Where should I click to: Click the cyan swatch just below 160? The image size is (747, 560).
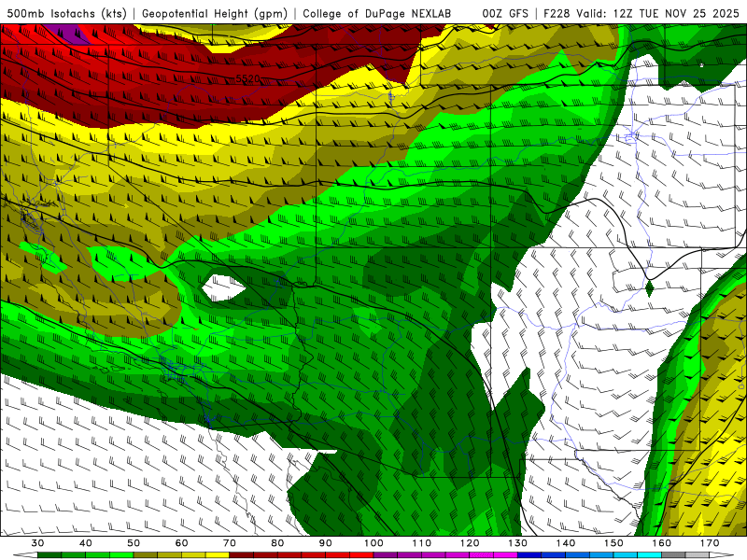point(649,555)
